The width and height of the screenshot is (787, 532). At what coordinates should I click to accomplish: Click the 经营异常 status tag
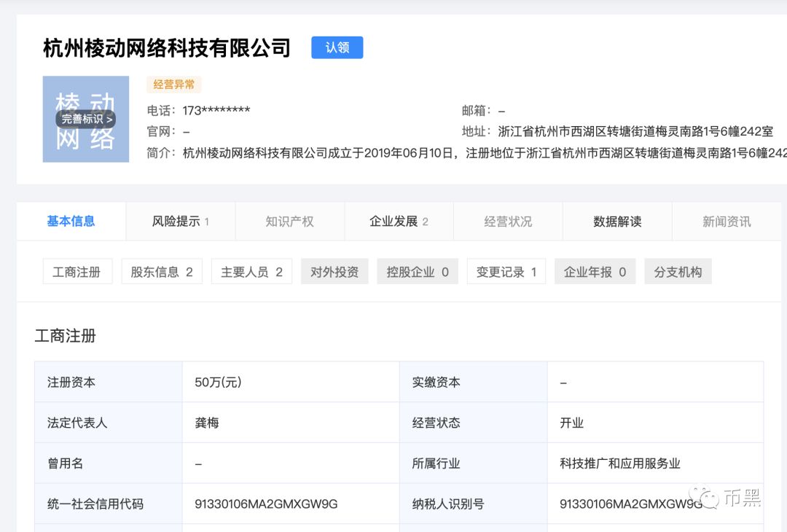173,85
